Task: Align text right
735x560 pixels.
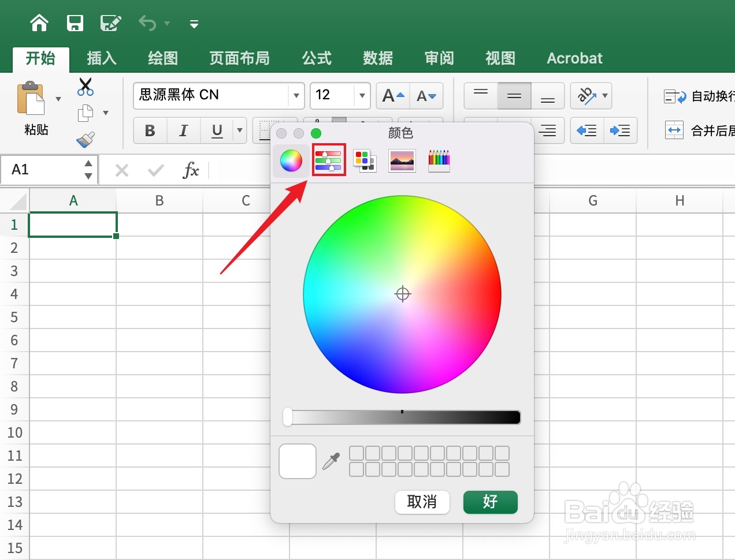Action: tap(548, 131)
